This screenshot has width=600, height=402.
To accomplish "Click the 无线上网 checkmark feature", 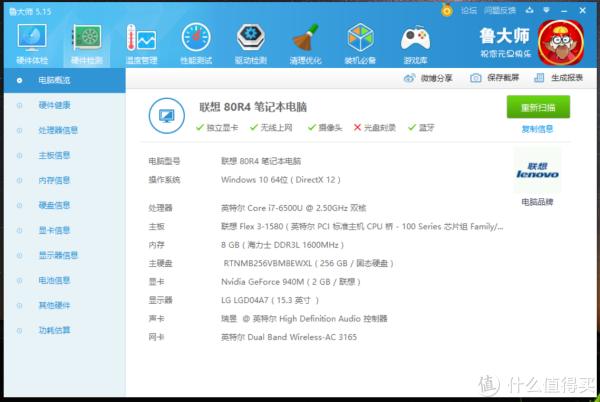I will coord(271,128).
